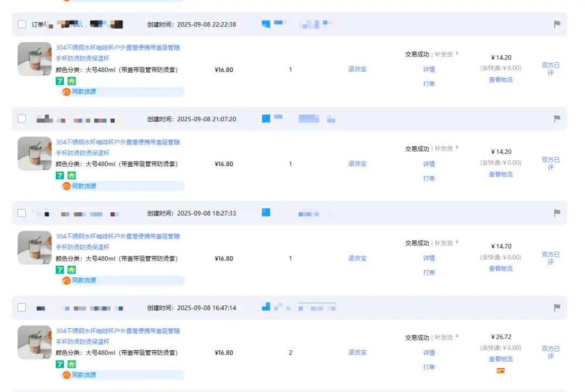Tick the checkbox for the 21:07:20 order
Screen dimensions: 585x392
(x=22, y=119)
